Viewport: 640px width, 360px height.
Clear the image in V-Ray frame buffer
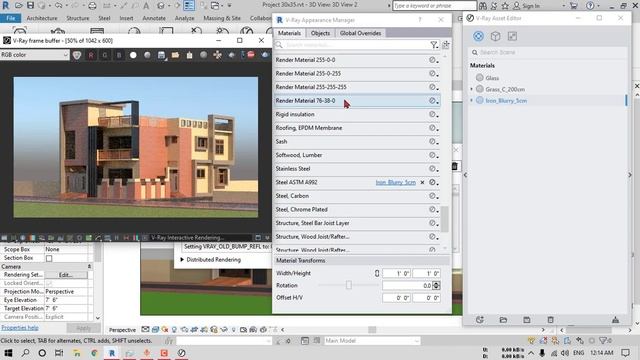pos(189,55)
